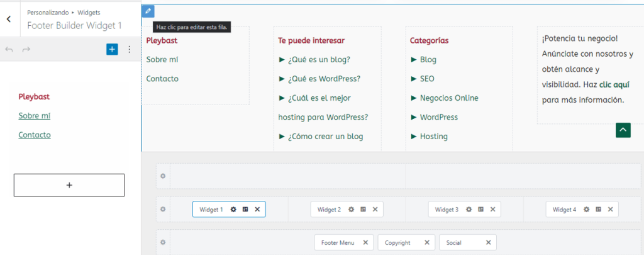The height and width of the screenshot is (255, 644).
Task: Open ¿Cuál es el mejor hosting link
Action: [x=323, y=107]
